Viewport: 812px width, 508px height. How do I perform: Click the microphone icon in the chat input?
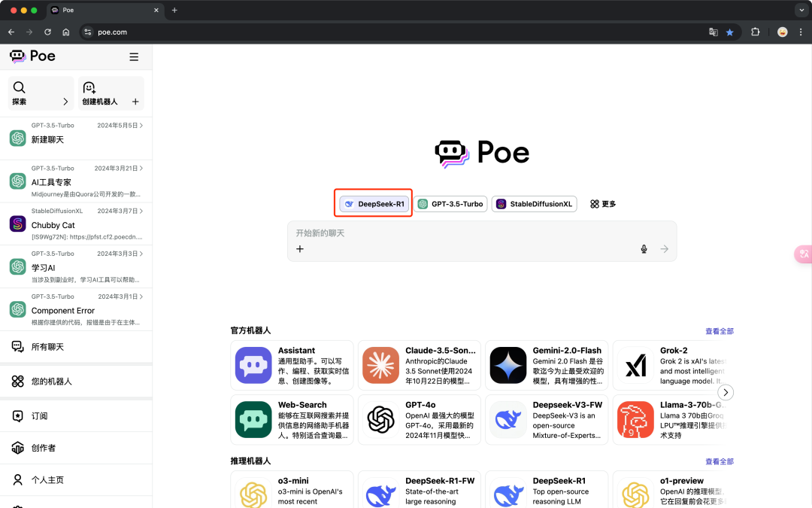click(x=644, y=248)
